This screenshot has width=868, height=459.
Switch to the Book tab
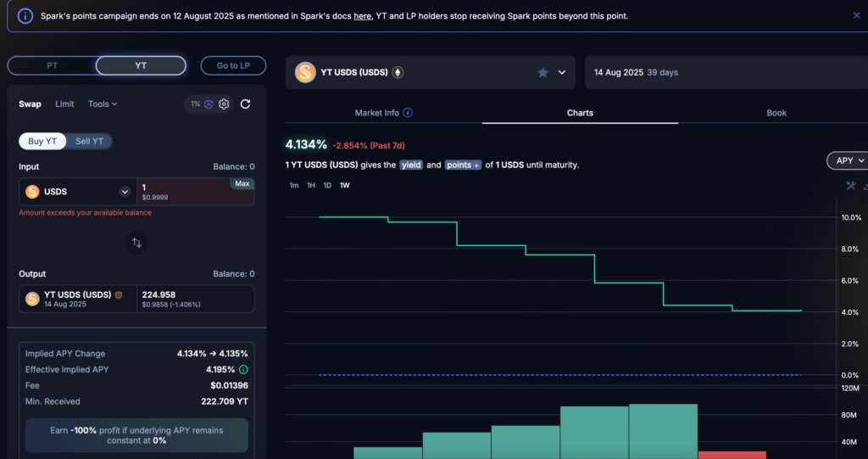776,113
